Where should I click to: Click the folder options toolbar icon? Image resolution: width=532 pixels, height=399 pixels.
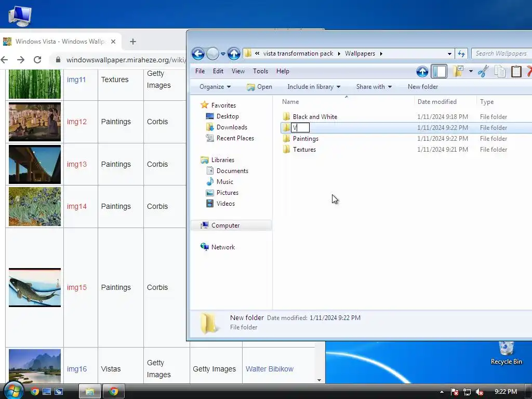(458, 71)
